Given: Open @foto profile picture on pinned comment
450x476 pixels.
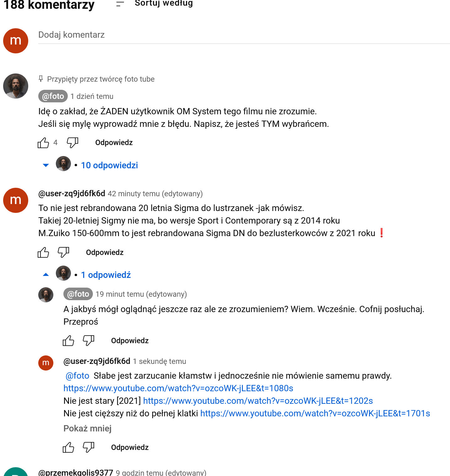Looking at the screenshot, I should pyautogui.click(x=16, y=86).
